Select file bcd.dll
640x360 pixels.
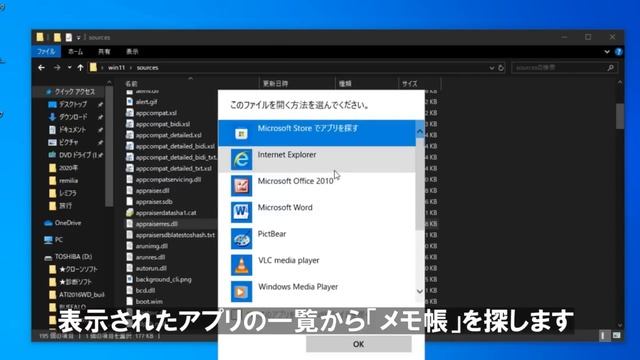point(145,291)
